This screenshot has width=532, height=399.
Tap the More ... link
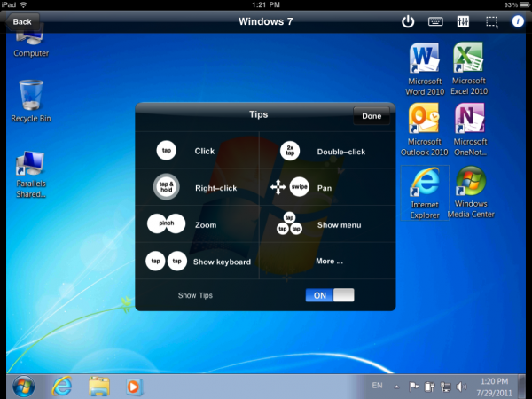[330, 261]
